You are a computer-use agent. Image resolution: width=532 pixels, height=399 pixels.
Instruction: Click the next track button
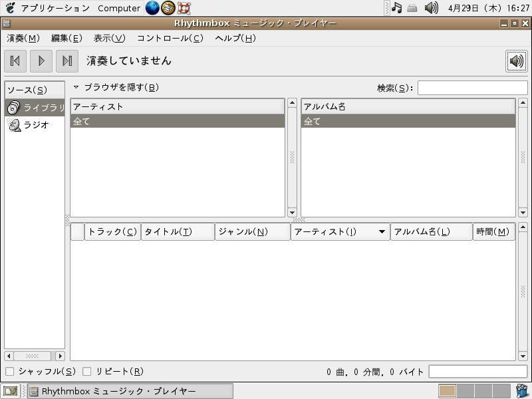(x=67, y=61)
